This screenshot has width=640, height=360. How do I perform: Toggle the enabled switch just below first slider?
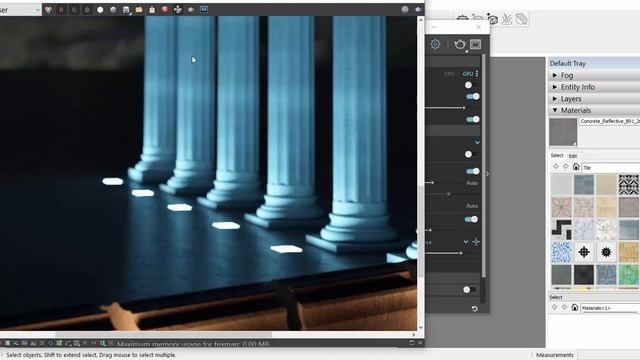tap(473, 119)
